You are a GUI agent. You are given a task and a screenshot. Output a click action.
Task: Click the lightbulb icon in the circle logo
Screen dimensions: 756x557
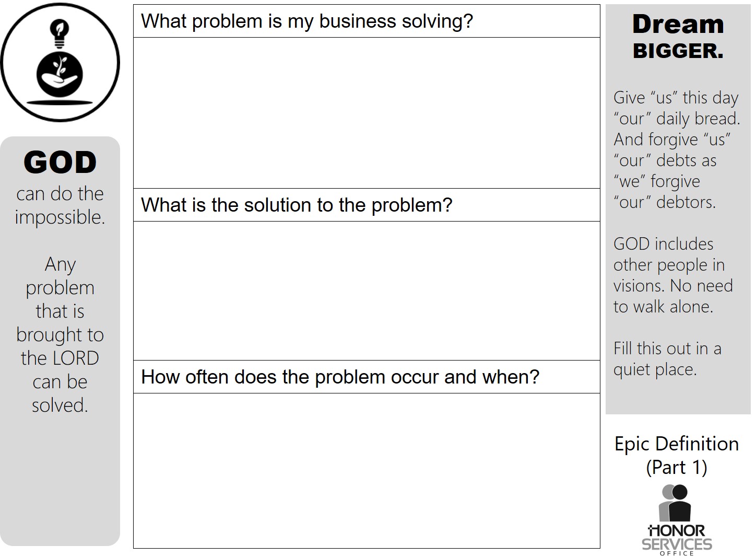60,33
